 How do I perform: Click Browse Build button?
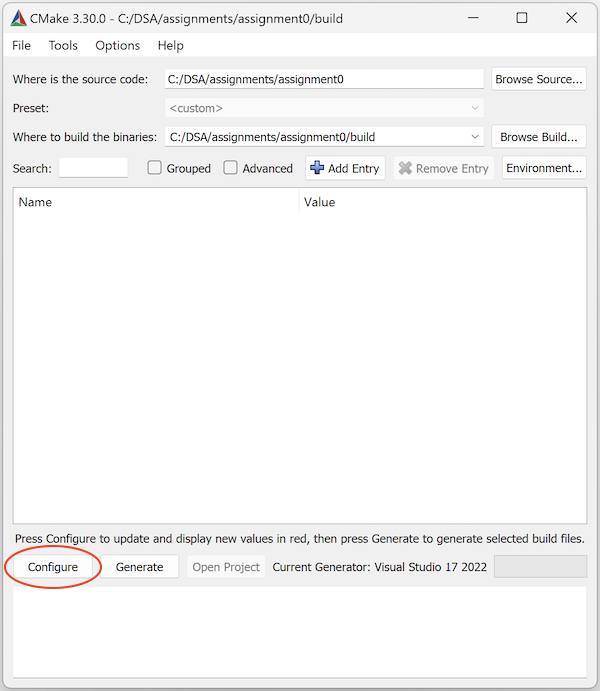coord(539,137)
